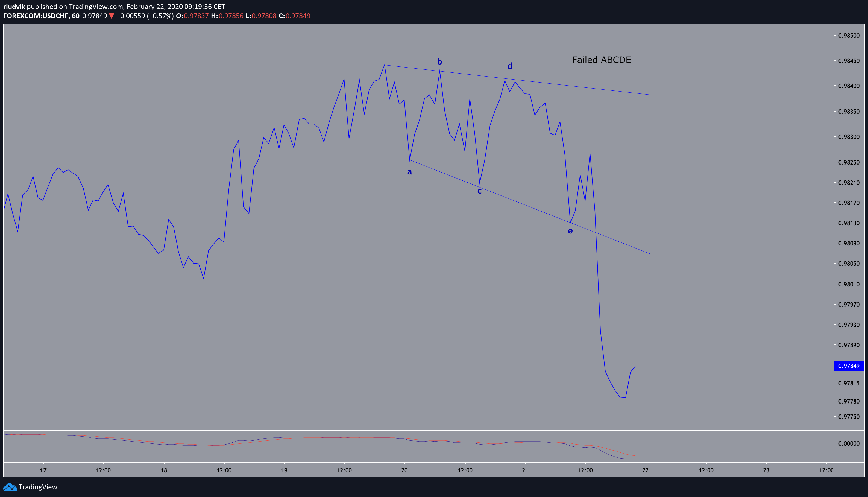Viewport: 868px width, 497px height.
Task: Click wave label 'b' on chart
Action: point(439,62)
